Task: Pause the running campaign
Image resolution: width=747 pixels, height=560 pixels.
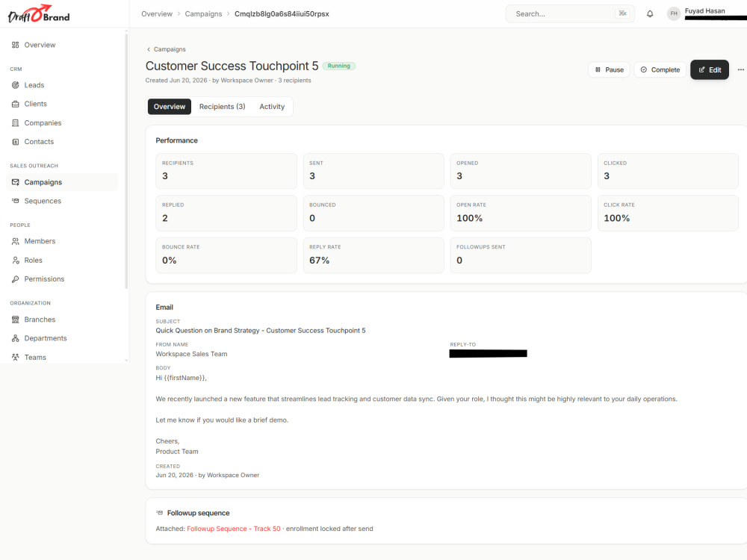Action: pos(609,69)
